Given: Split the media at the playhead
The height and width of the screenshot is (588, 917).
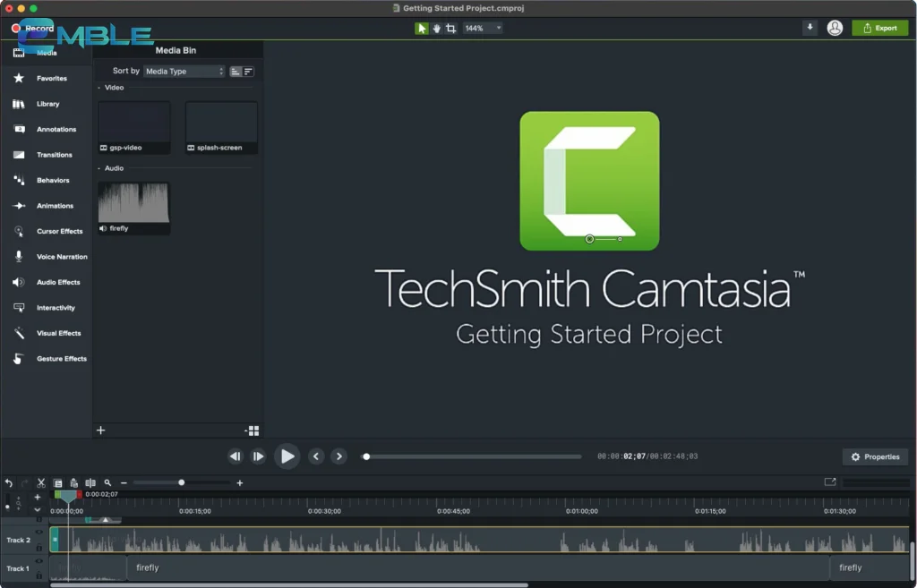Looking at the screenshot, I should tap(90, 482).
